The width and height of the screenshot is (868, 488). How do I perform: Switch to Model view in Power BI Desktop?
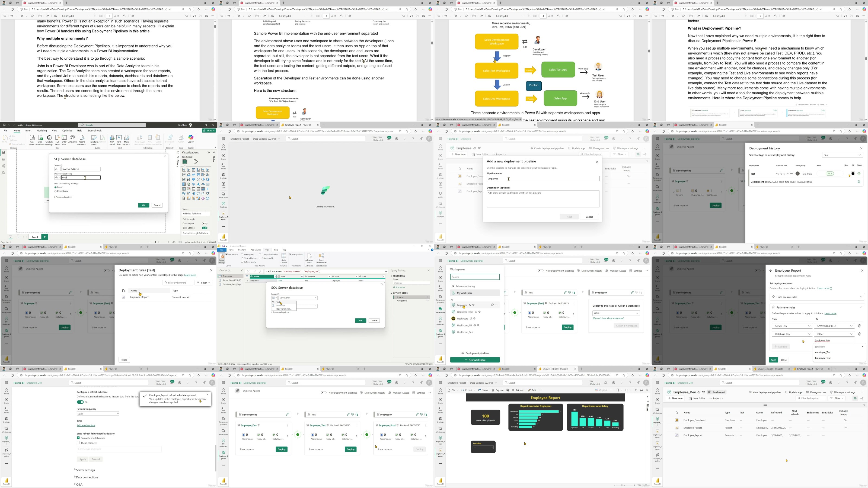[x=3, y=166]
